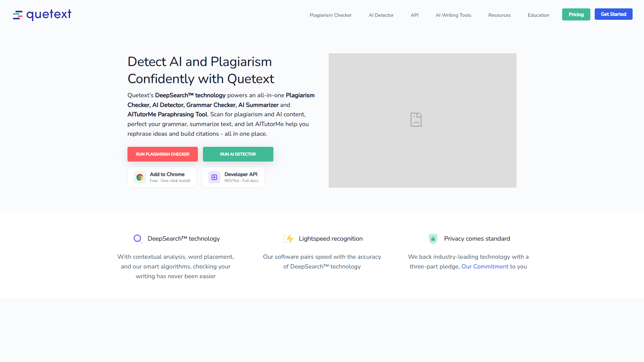This screenshot has height=362, width=644.
Task: Click the Lightspeed lightning bolt icon
Action: click(x=288, y=239)
